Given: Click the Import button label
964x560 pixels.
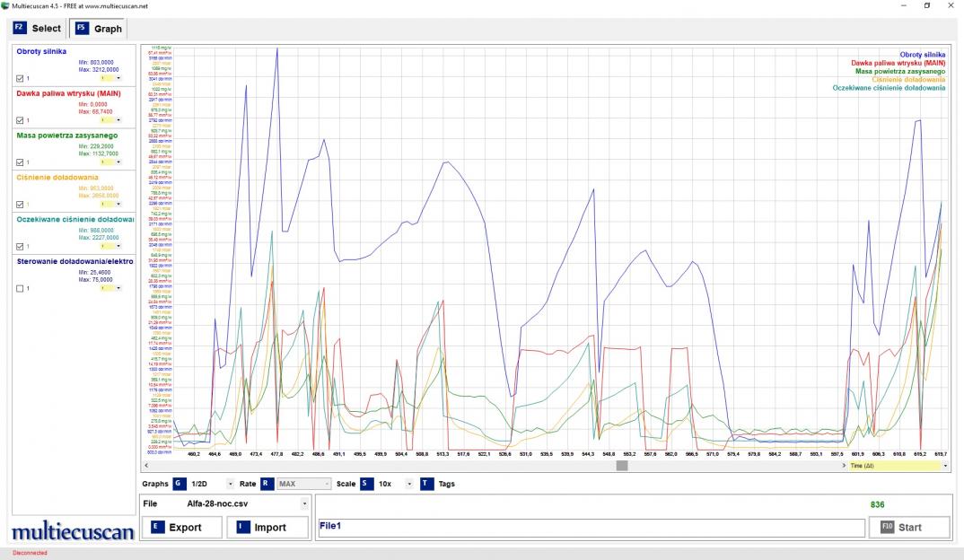Looking at the screenshot, I should coord(269,527).
